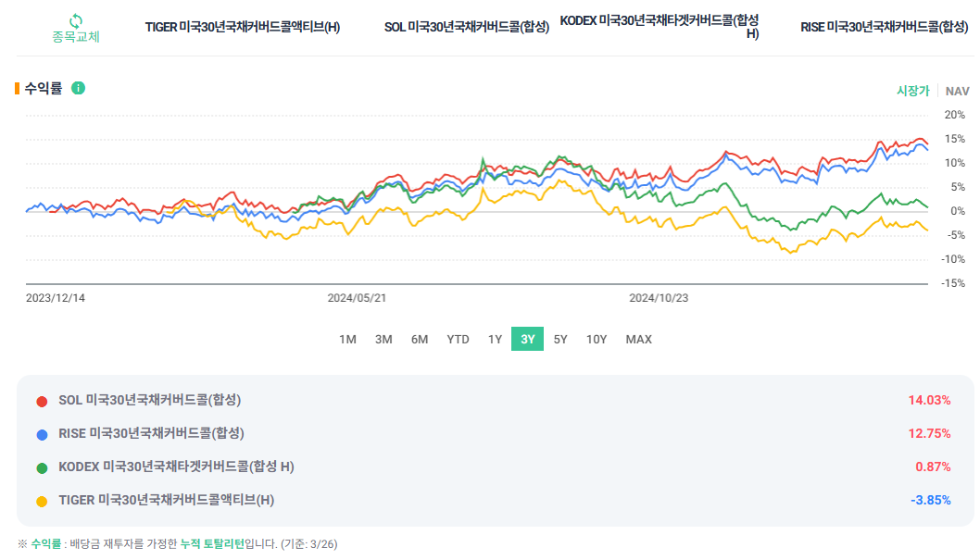This screenshot has height=560, width=980.
Task: Select the MAX period tab
Action: 639,339
